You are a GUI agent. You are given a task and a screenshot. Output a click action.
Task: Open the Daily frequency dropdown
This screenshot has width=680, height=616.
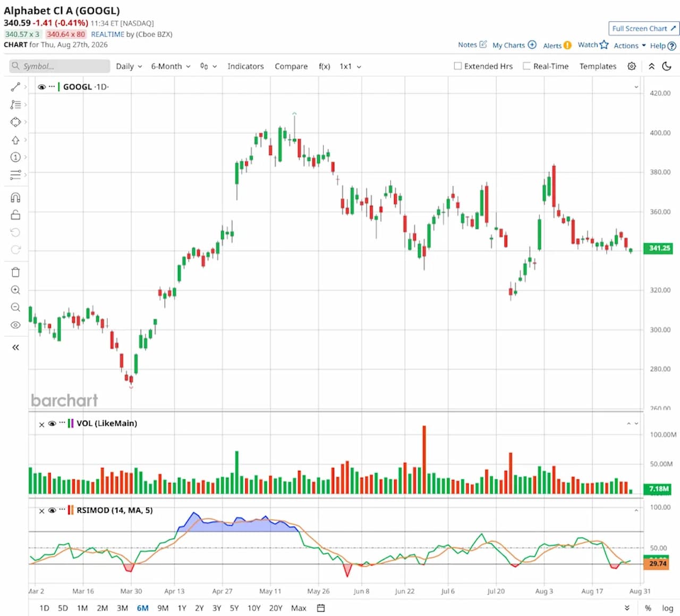coord(129,66)
